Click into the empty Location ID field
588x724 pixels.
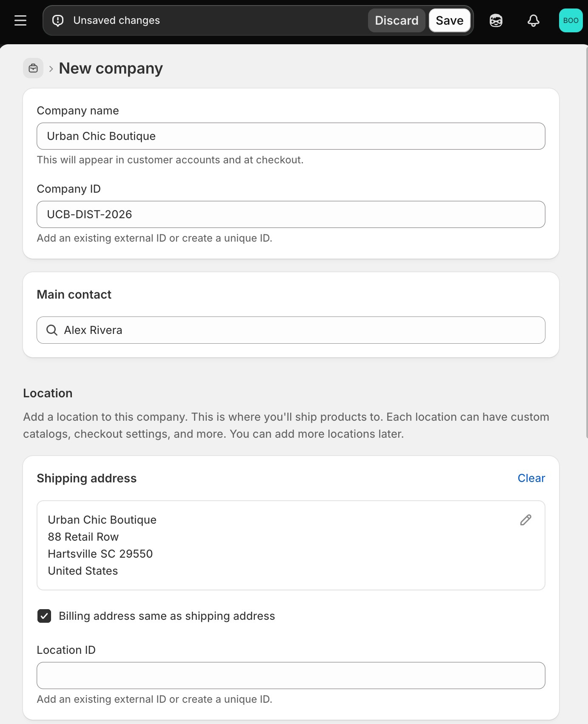click(x=291, y=676)
